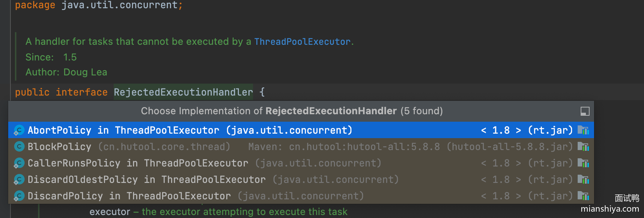Click the RejectedExecutionHandler interface name in code
This screenshot has width=644, height=218.
click(x=183, y=92)
